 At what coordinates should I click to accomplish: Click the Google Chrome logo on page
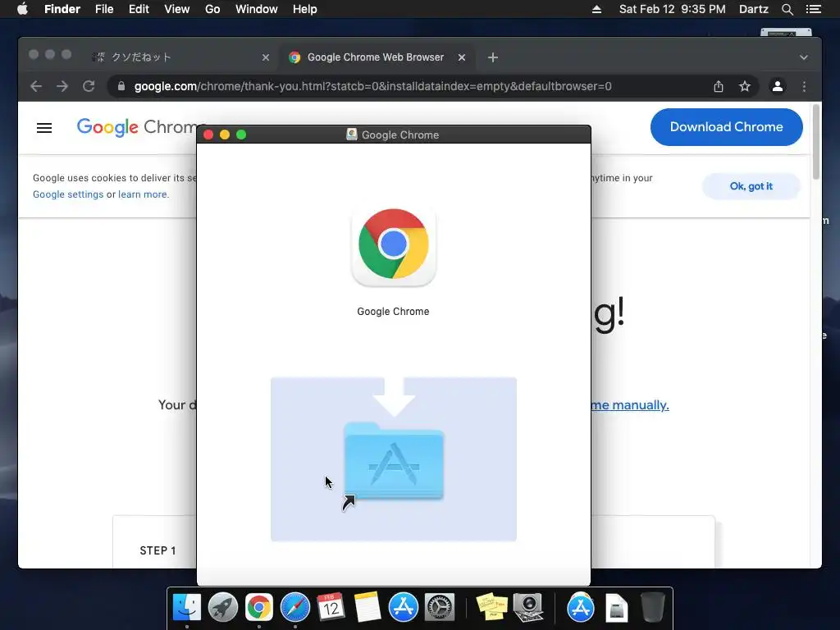(x=137, y=127)
